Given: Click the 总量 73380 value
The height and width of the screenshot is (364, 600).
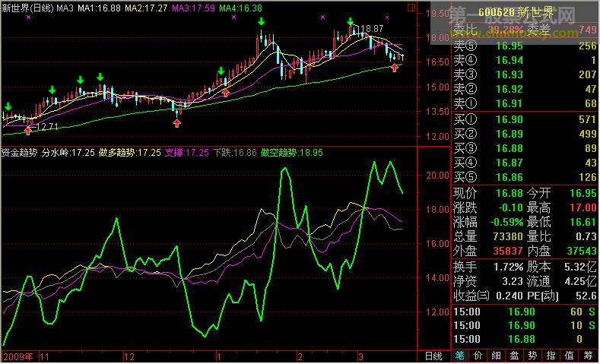Looking at the screenshot, I should coord(508,236).
